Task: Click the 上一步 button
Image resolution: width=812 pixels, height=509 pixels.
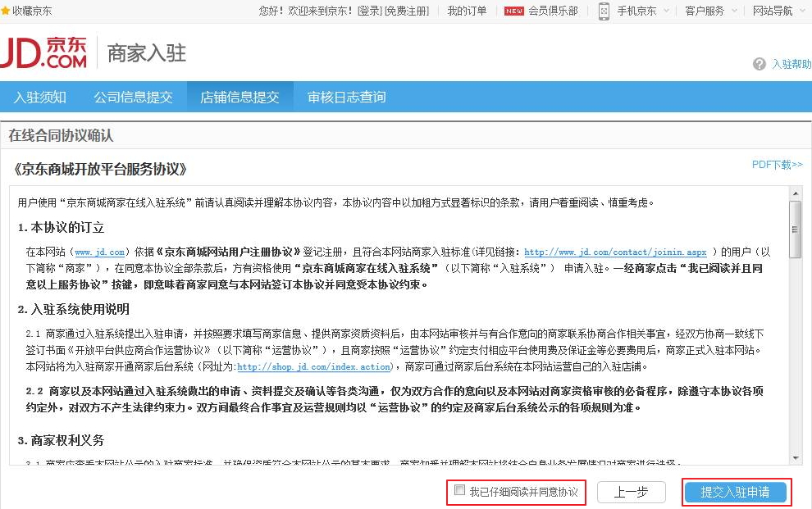Action: click(x=632, y=492)
